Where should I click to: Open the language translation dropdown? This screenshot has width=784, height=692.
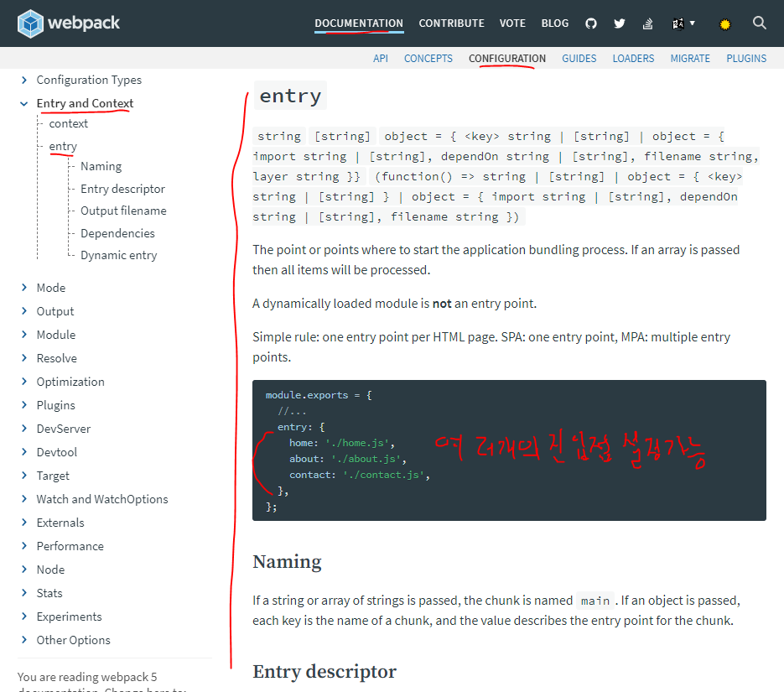tap(683, 23)
